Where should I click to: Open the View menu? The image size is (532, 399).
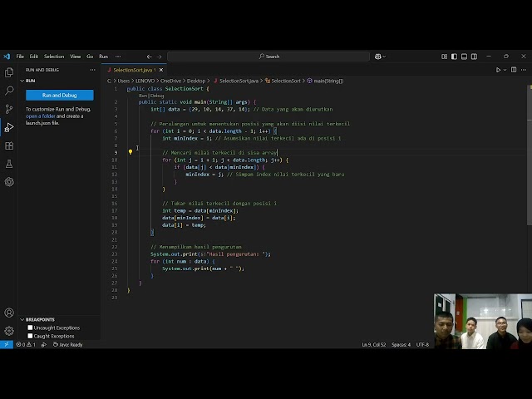(76, 57)
